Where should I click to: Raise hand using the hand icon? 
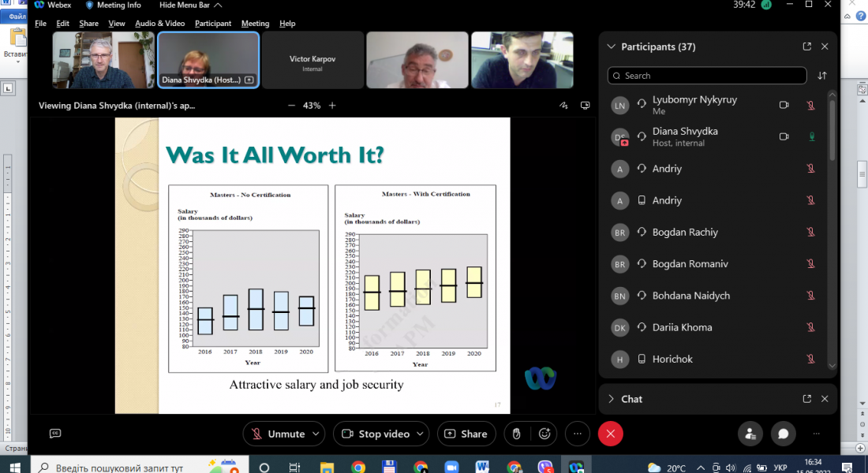[x=516, y=434]
